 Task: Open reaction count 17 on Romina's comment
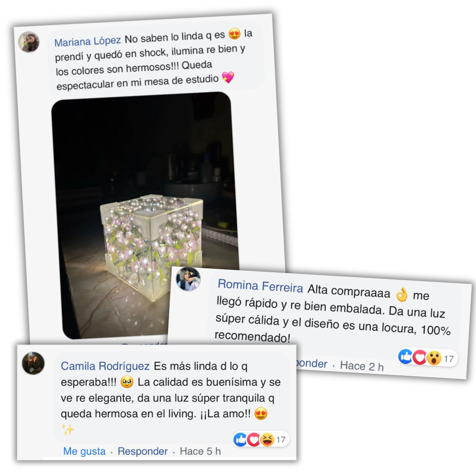pos(449,359)
